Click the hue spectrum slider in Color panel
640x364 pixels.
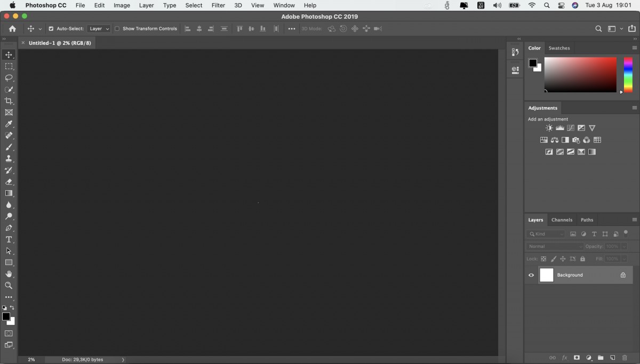coord(628,75)
